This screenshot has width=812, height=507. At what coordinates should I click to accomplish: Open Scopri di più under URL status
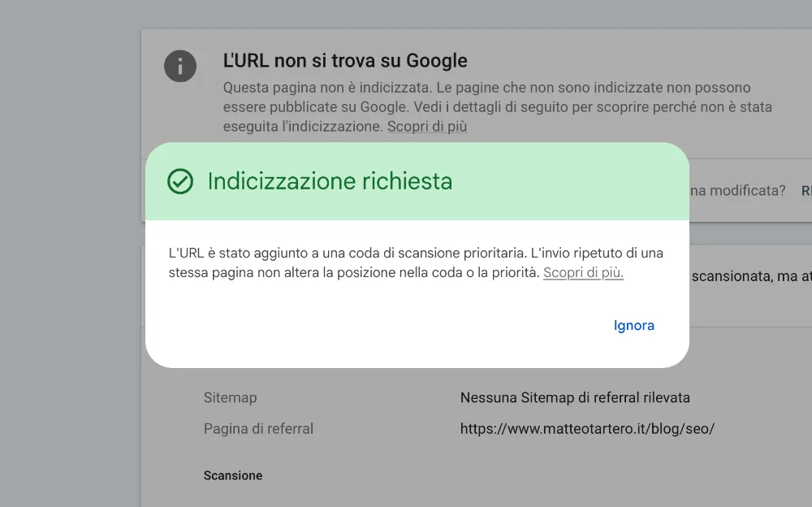(x=426, y=127)
